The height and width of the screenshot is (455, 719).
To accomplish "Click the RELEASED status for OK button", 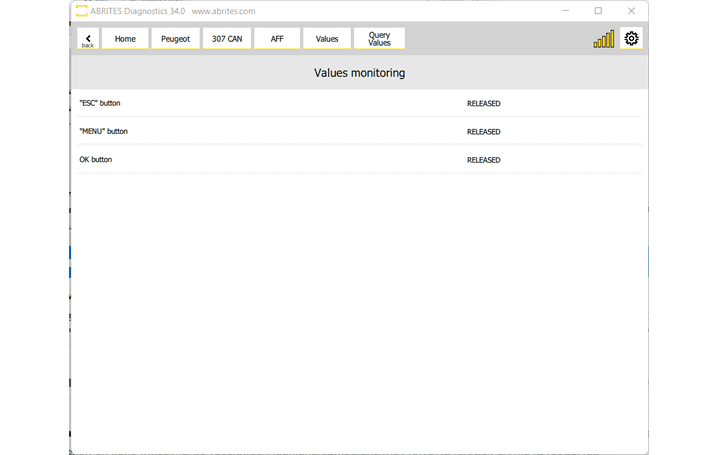I will pos(483,160).
